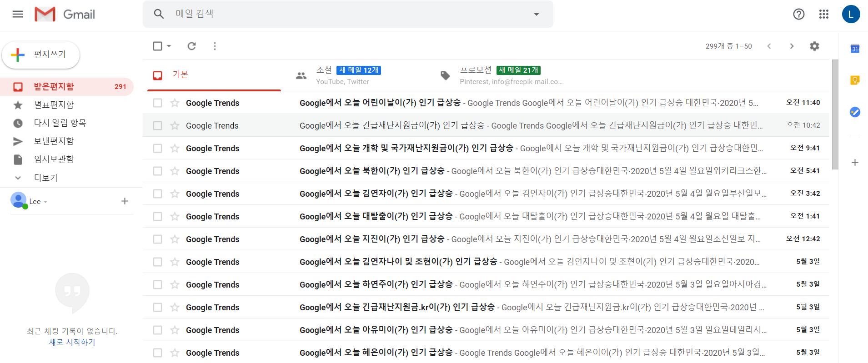The width and height of the screenshot is (868, 363).
Task: Open the account avatar L
Action: pos(851,14)
